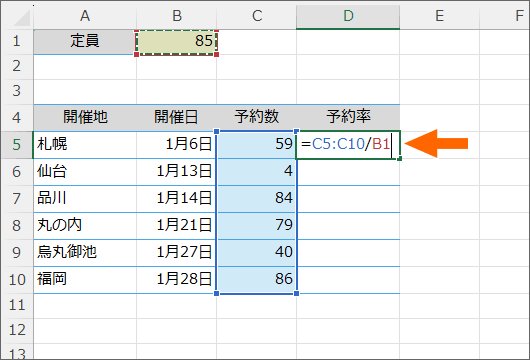Select row 10 header
Viewport: 530px width, 360px height.
(x=17, y=280)
